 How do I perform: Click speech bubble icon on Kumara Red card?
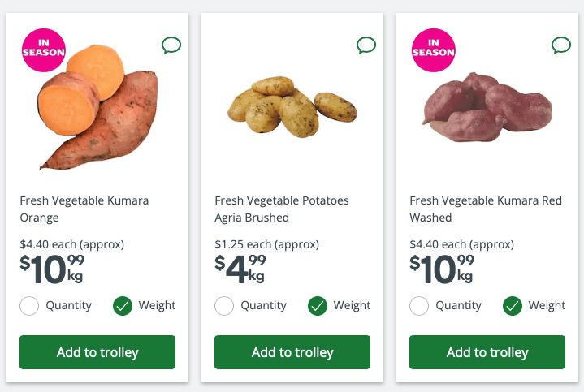561,45
